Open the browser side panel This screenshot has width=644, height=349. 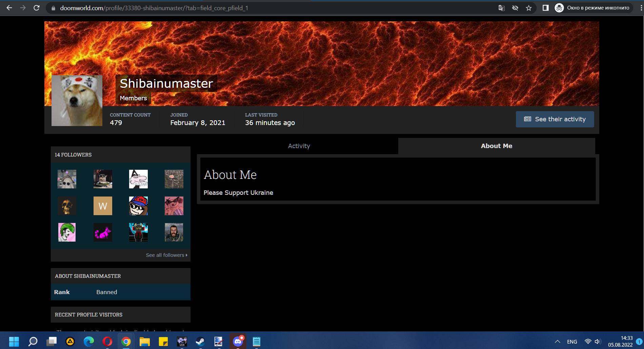(545, 8)
